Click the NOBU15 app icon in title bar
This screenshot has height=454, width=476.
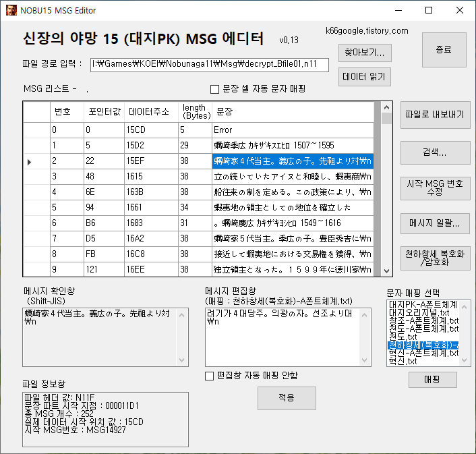pyautogui.click(x=11, y=10)
